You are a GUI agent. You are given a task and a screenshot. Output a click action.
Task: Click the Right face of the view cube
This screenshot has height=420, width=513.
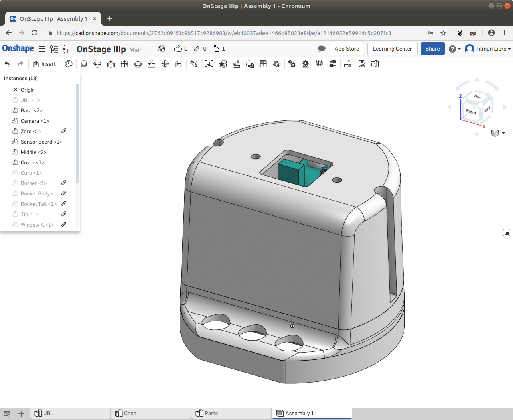(x=487, y=109)
